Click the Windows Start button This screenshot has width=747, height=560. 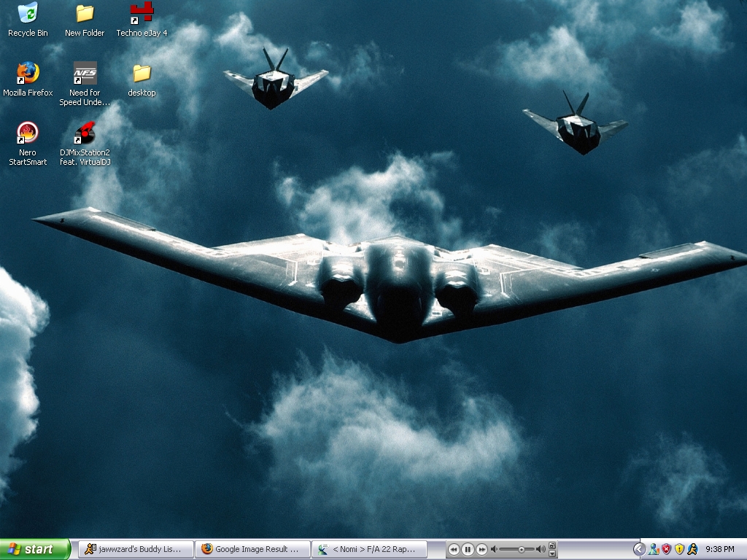point(35,549)
